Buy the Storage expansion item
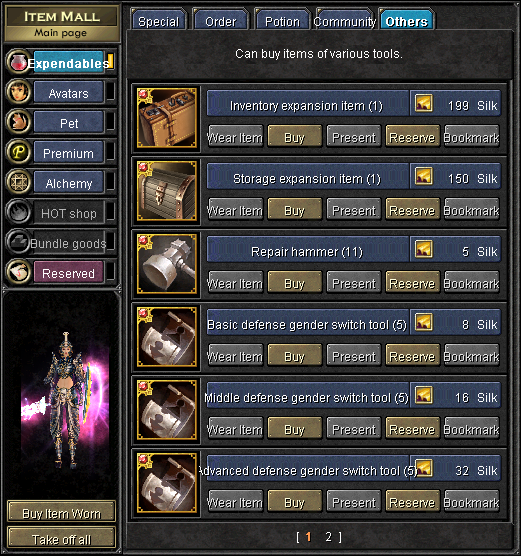Image resolution: width=521 pixels, height=556 pixels. (x=294, y=210)
